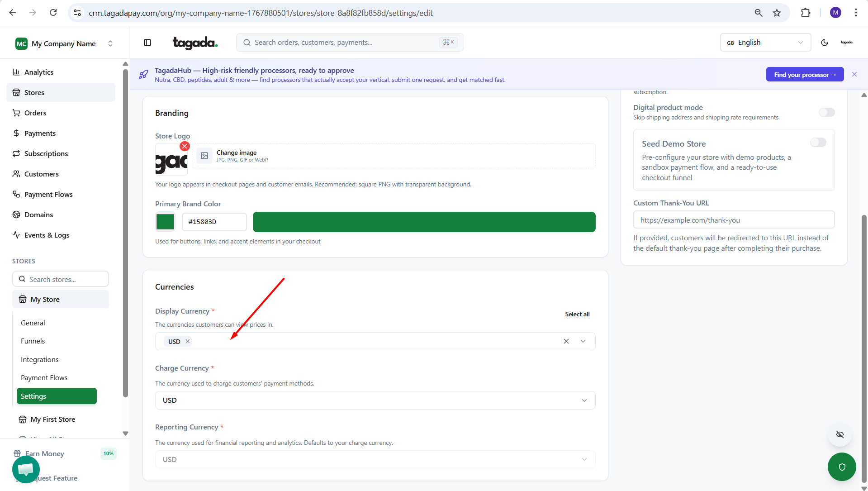Remove the USD currency tag
Viewport: 868px width, 491px height.
[188, 341]
